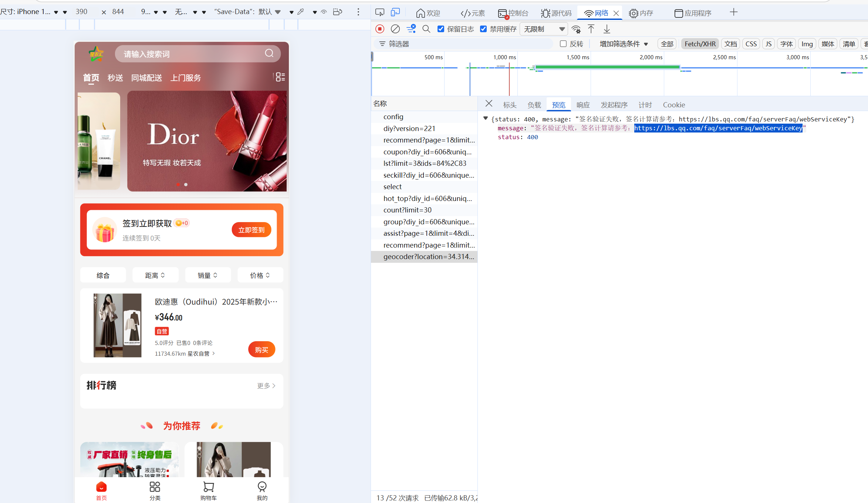The width and height of the screenshot is (868, 503).
Task: Click the 请输入搜索词 search field
Action: pyautogui.click(x=192, y=54)
